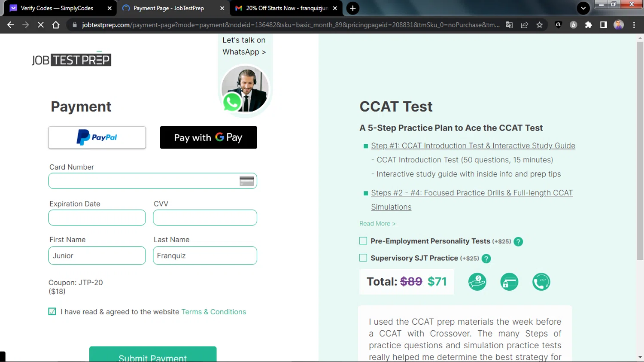Stop page loading with the X button
The width and height of the screenshot is (644, 362).
[x=41, y=25]
